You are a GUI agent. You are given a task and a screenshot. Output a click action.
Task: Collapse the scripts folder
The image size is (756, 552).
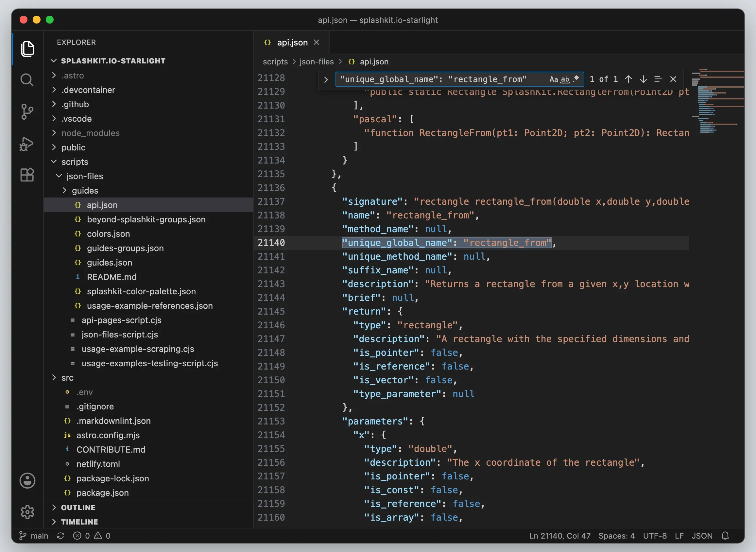click(149, 162)
